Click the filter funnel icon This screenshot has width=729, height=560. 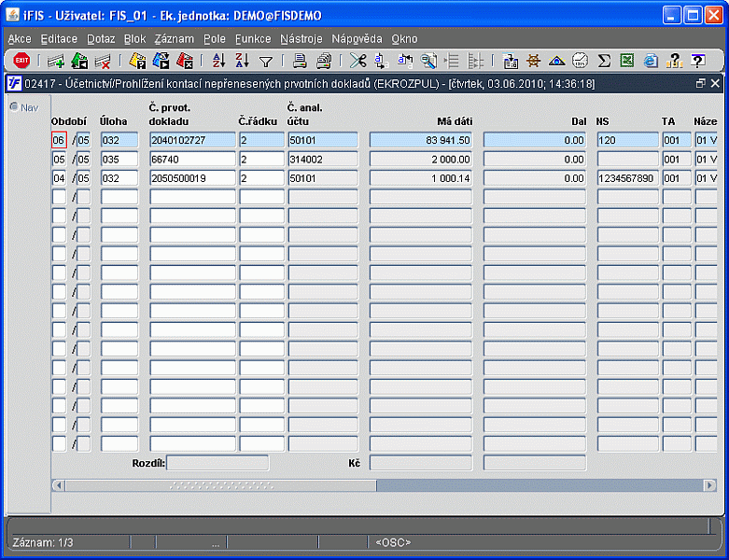coord(266,62)
